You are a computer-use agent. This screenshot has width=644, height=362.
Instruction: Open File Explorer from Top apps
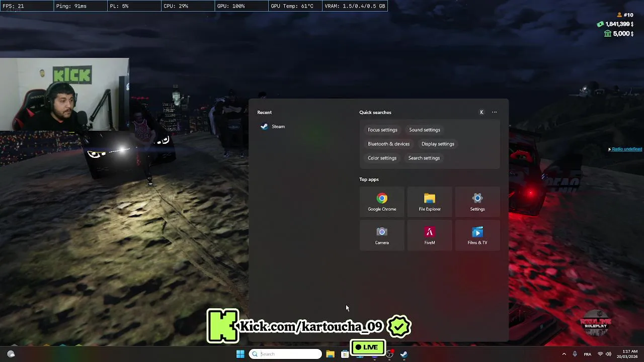(x=430, y=202)
